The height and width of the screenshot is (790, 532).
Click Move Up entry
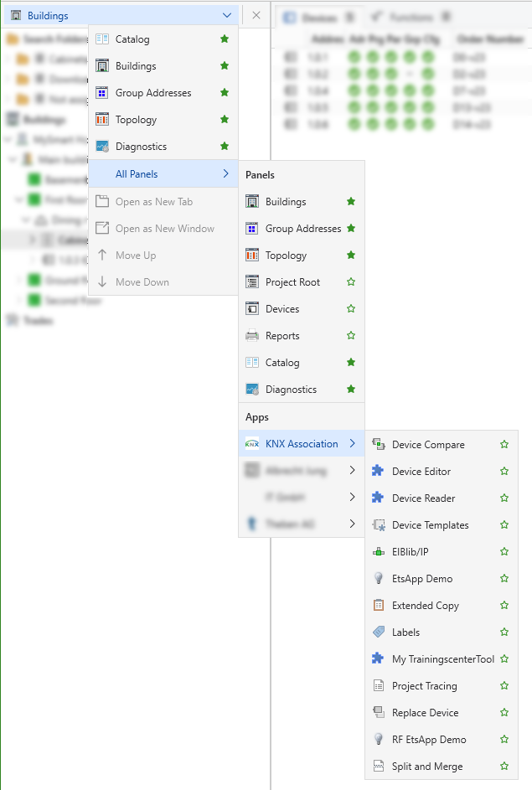(x=163, y=255)
